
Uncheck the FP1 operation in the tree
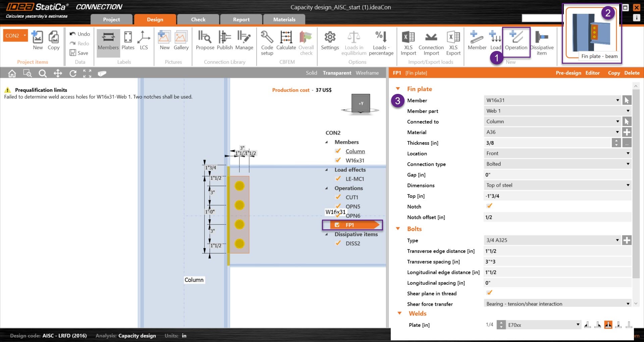click(337, 225)
